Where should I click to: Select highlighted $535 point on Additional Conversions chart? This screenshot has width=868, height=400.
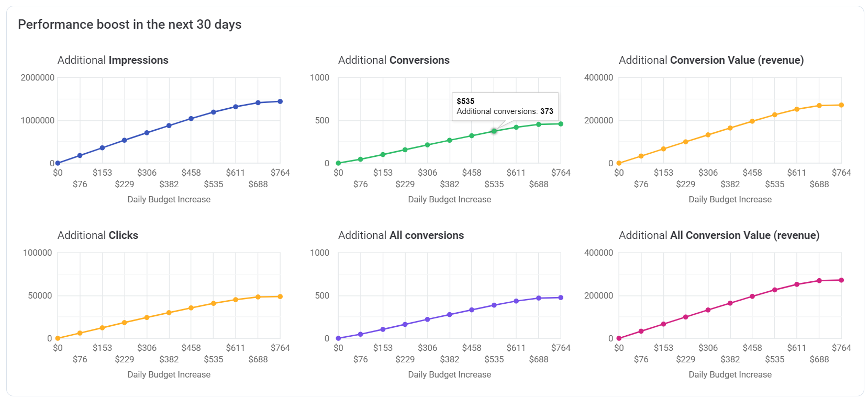point(494,131)
